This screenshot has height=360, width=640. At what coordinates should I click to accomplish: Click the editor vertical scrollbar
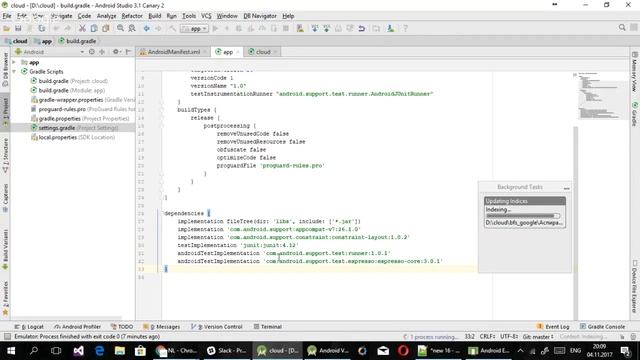(x=576, y=222)
